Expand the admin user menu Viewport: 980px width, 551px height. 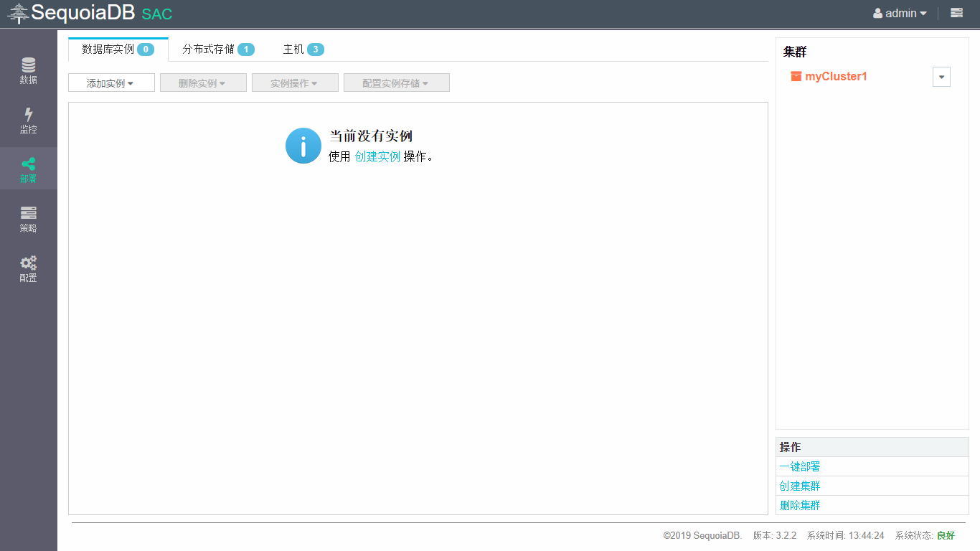click(x=900, y=13)
